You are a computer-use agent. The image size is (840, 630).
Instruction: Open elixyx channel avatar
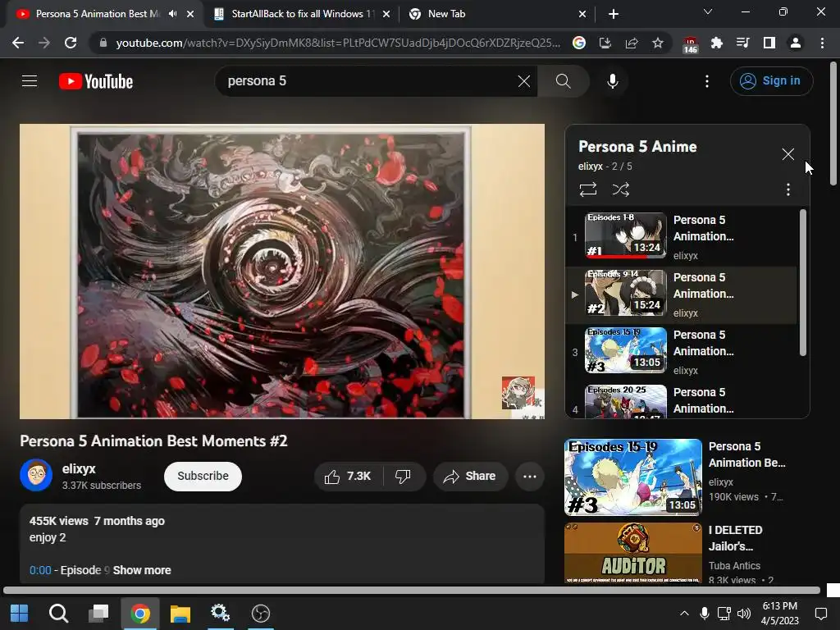pyautogui.click(x=36, y=475)
